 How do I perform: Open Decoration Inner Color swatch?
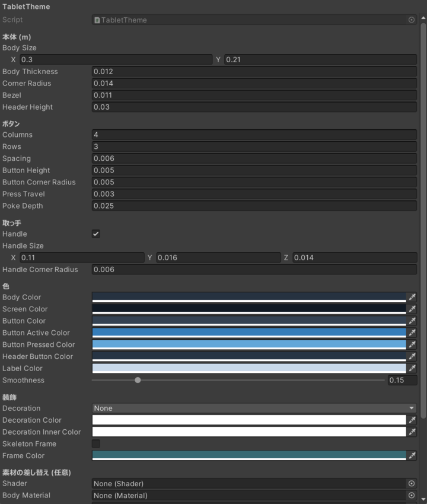pyautogui.click(x=249, y=432)
